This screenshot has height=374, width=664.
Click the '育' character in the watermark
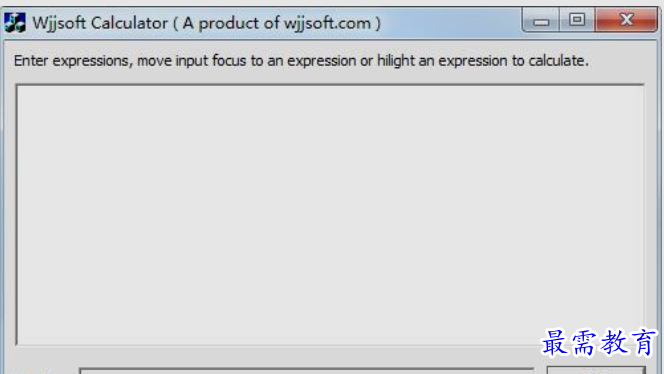pos(643,342)
